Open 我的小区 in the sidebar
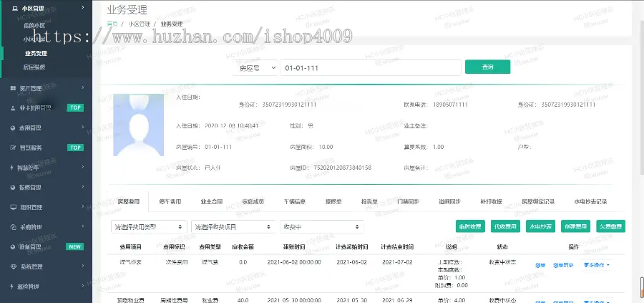The height and width of the screenshot is (303, 644). click(34, 26)
